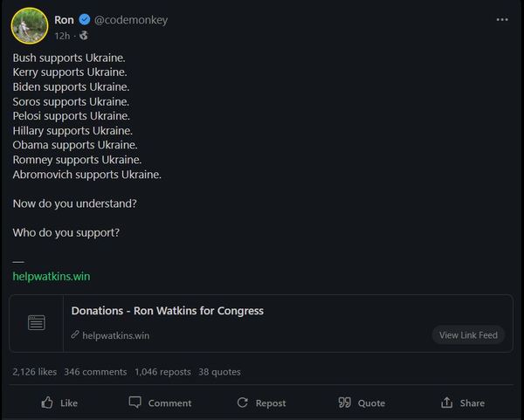View the 346 comments
Image resolution: width=524 pixels, height=420 pixels.
pos(95,372)
